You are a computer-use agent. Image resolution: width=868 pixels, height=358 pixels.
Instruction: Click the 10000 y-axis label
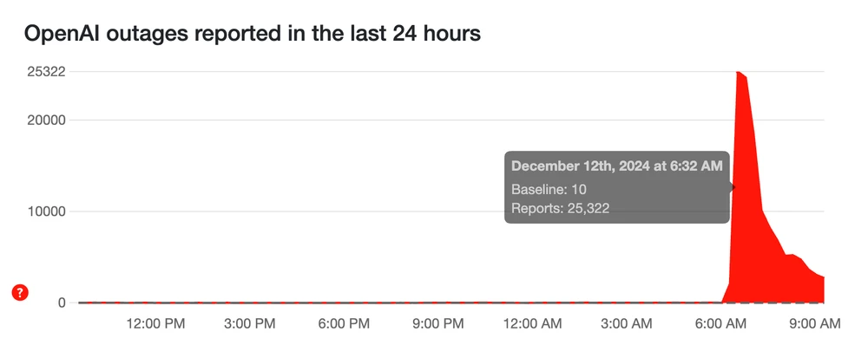47,212
